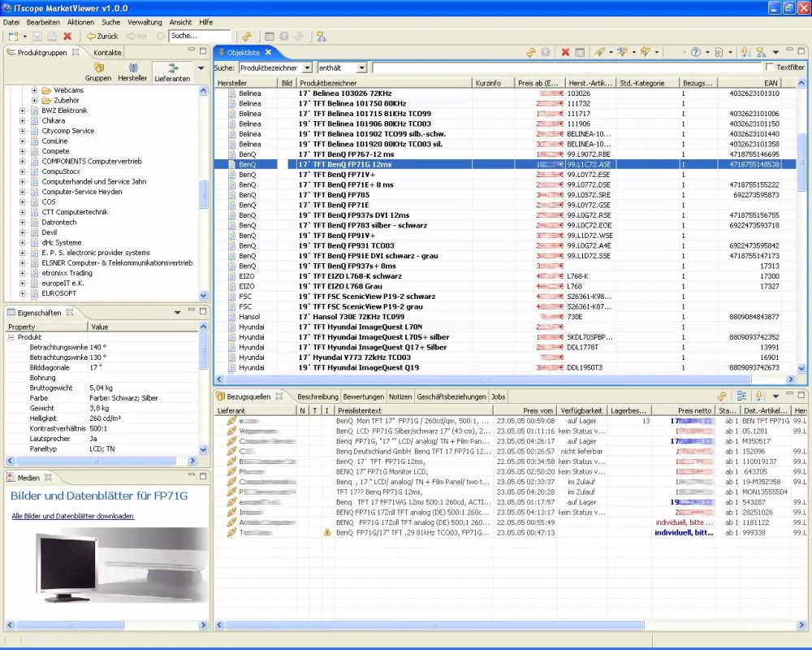Viewport: 812px width, 650px height.
Task: Click the export document icon in Objektliste
Action: pyautogui.click(x=719, y=52)
